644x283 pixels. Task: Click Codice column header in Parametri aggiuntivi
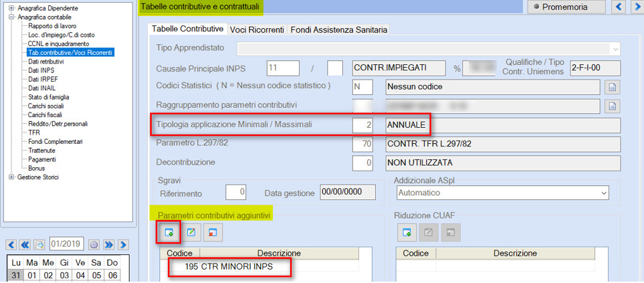coord(179,254)
